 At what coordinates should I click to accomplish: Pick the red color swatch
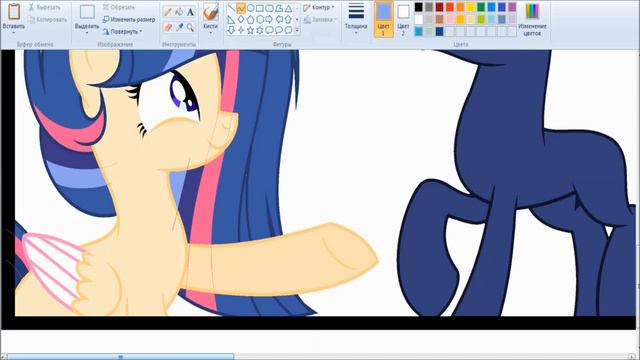(449, 7)
